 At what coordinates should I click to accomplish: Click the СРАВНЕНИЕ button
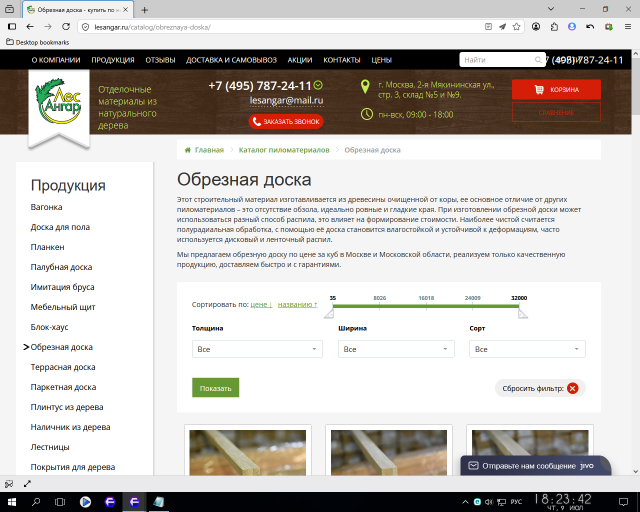tap(556, 112)
